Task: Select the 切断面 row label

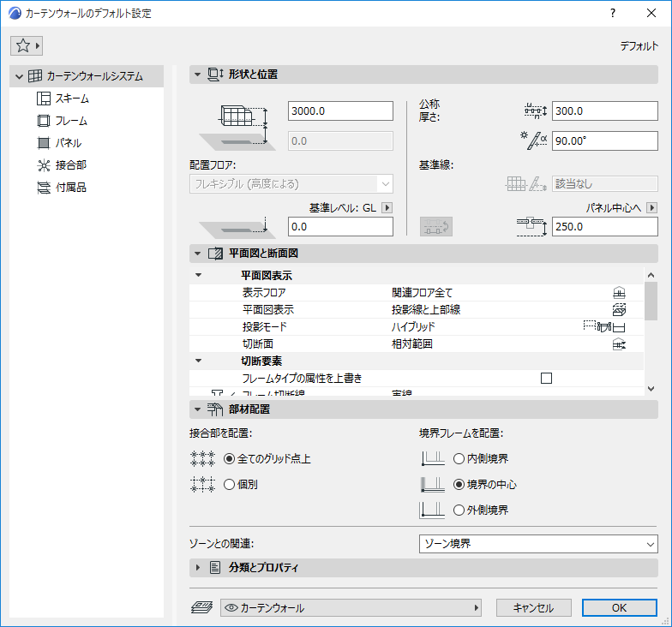Action: pos(257,344)
